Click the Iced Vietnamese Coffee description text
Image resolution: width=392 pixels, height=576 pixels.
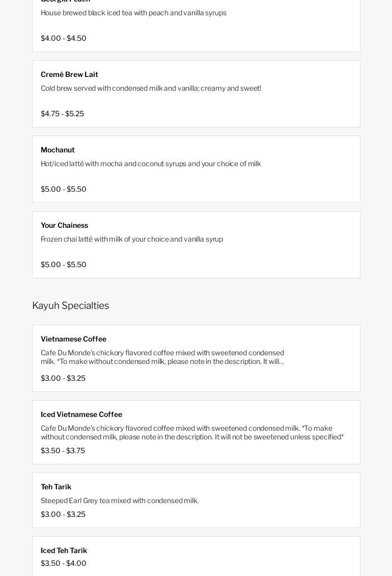(192, 432)
